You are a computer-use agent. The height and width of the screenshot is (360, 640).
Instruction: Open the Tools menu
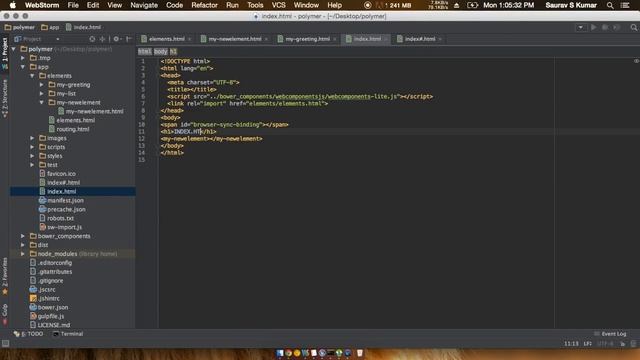(255, 5)
